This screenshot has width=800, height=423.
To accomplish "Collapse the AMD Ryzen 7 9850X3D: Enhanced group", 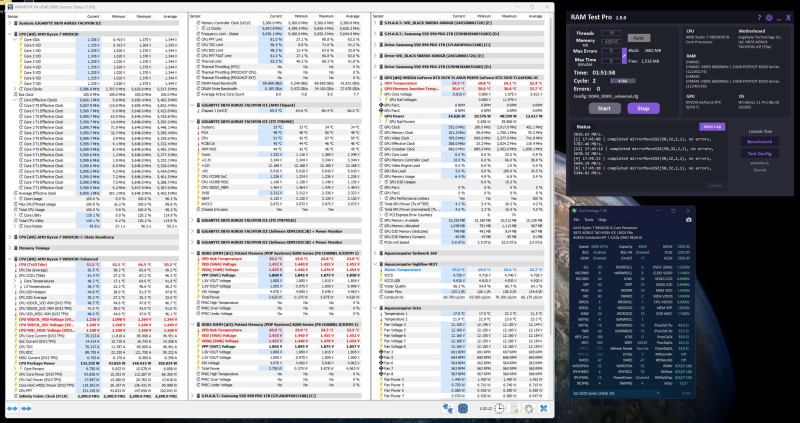I will (11, 259).
